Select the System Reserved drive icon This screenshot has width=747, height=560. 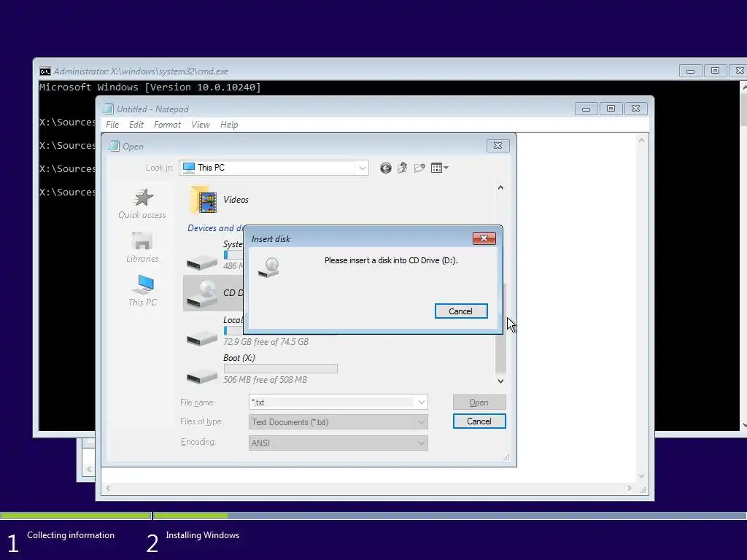(202, 262)
